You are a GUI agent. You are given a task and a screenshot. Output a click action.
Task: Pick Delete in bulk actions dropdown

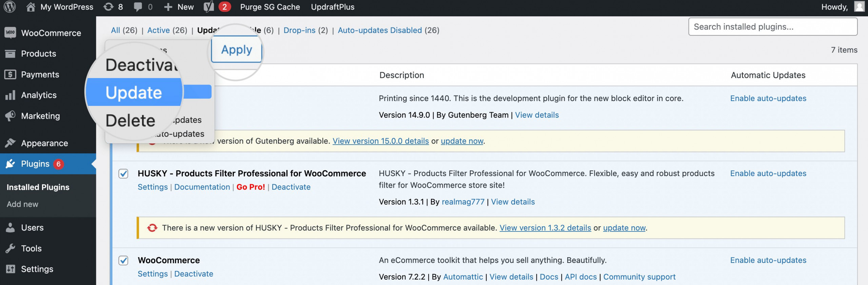131,120
